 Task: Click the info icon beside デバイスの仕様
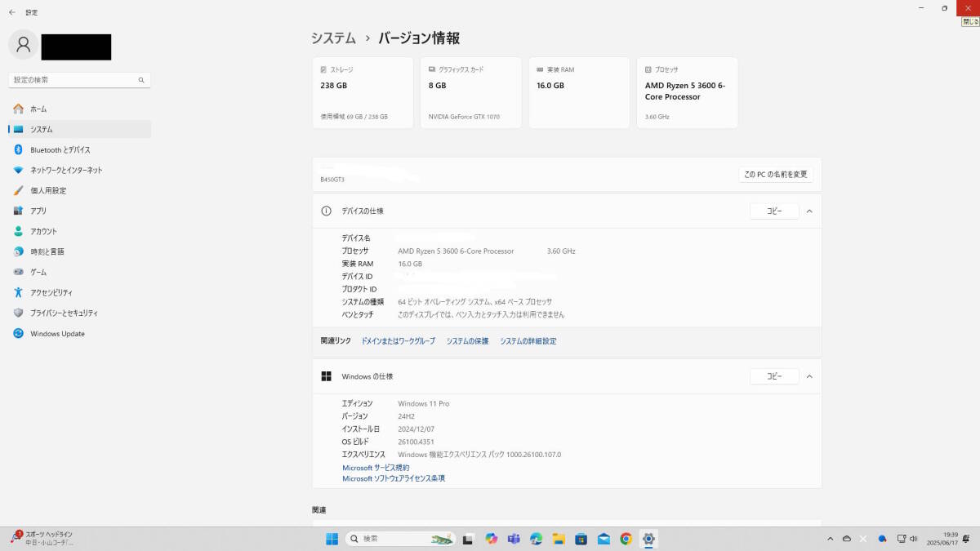coord(327,211)
